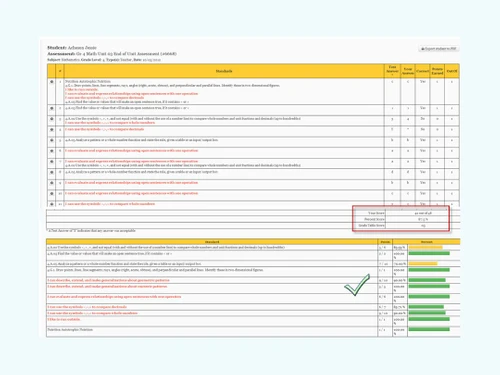Open the view icon for question 7
500x375 pixels.
click(52, 162)
